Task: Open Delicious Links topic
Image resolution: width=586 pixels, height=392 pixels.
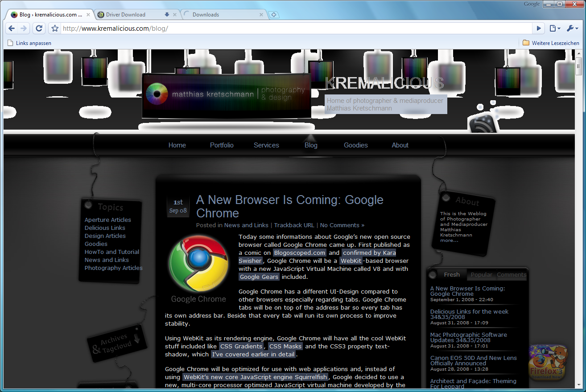Action: (105, 228)
